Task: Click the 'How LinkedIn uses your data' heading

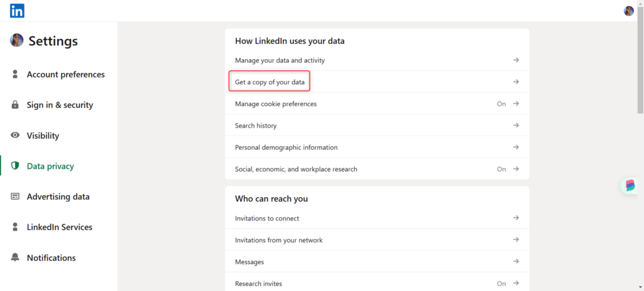Action: [289, 41]
